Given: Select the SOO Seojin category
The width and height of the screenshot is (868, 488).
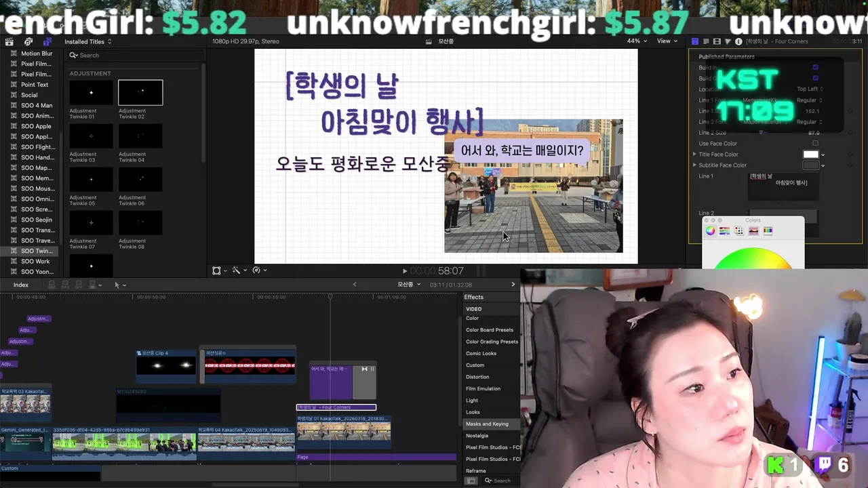Looking at the screenshot, I should [37, 220].
